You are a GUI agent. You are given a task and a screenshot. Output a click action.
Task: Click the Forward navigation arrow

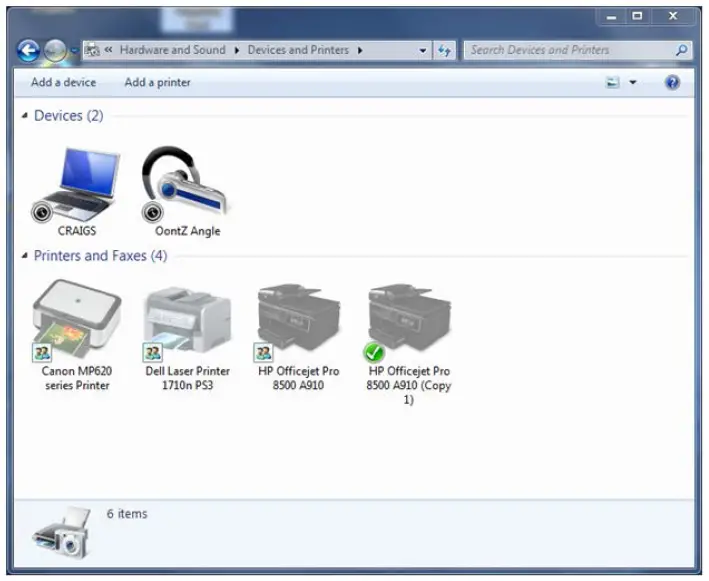click(x=55, y=50)
